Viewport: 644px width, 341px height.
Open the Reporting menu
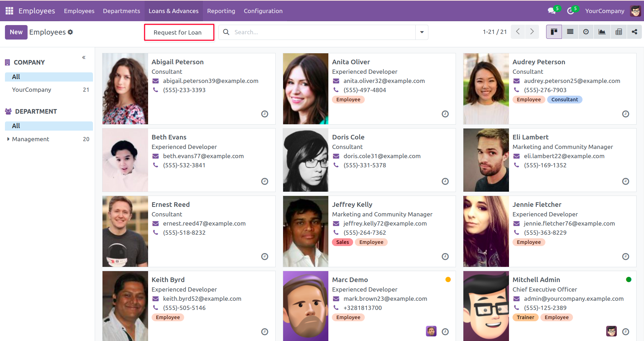pos(221,11)
